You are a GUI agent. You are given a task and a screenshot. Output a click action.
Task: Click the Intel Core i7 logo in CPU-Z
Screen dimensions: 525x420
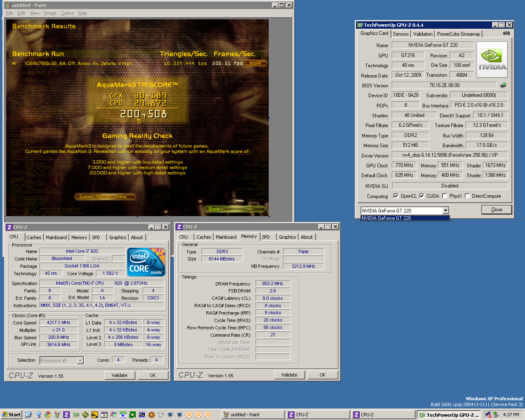click(146, 261)
